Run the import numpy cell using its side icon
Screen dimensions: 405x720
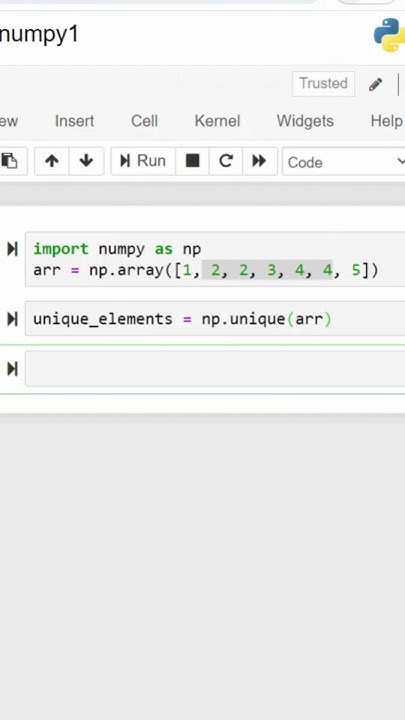[x=12, y=249]
